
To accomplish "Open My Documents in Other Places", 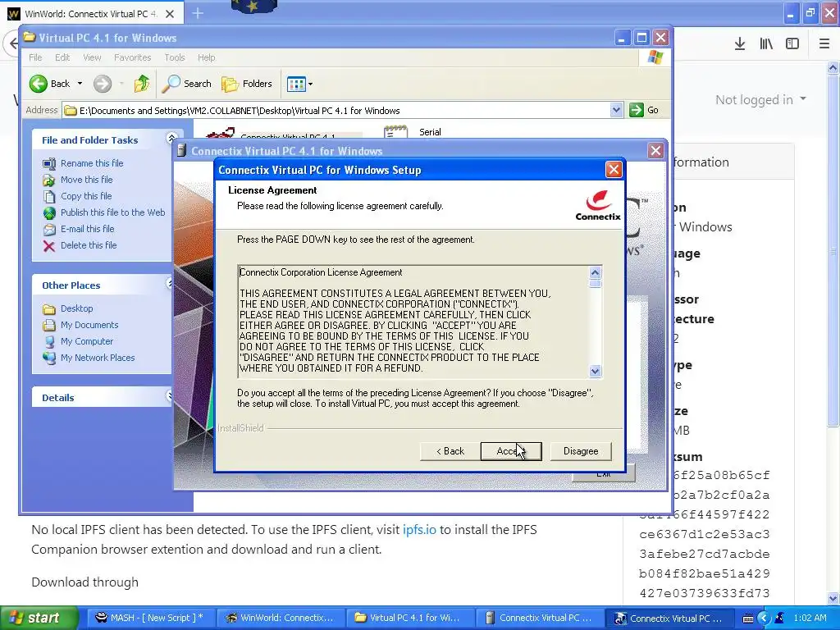I will click(89, 325).
